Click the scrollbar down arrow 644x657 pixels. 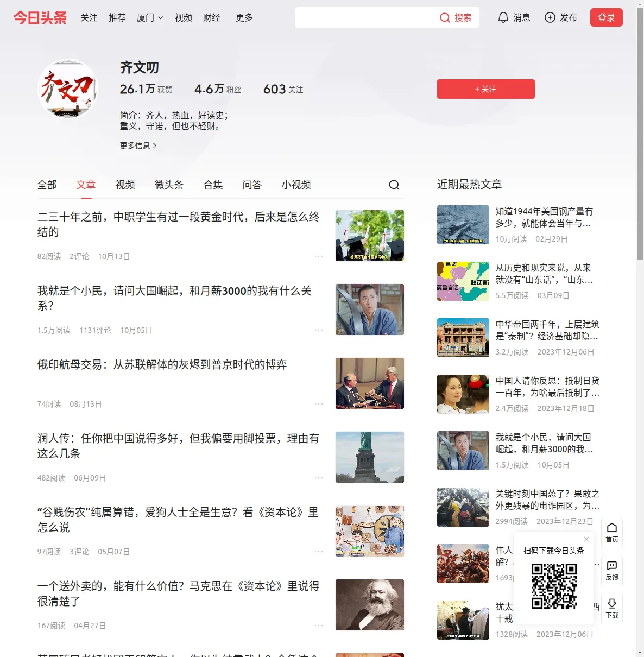pyautogui.click(x=640, y=653)
